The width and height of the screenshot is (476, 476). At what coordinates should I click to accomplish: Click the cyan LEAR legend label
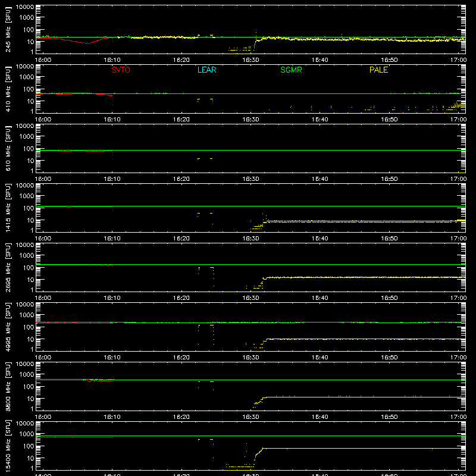[206, 70]
